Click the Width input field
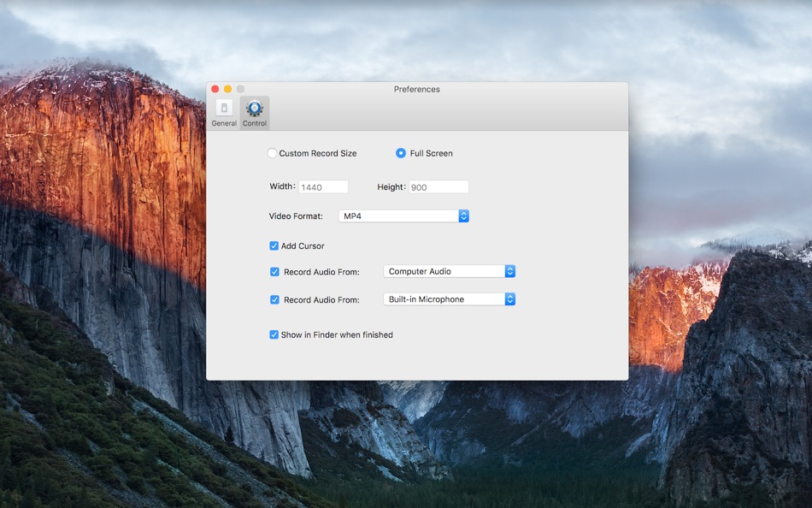Image resolution: width=812 pixels, height=508 pixels. coord(323,186)
